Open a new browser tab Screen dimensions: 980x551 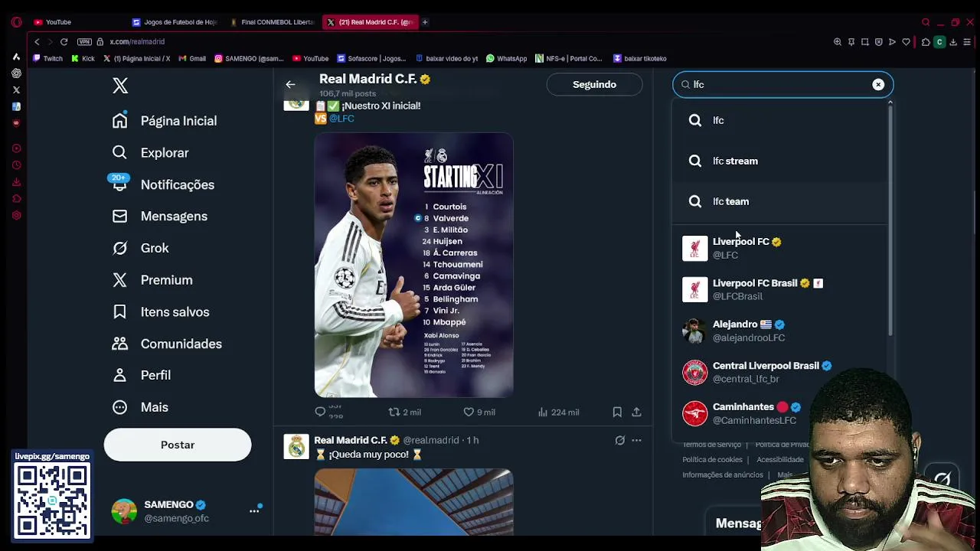click(425, 22)
